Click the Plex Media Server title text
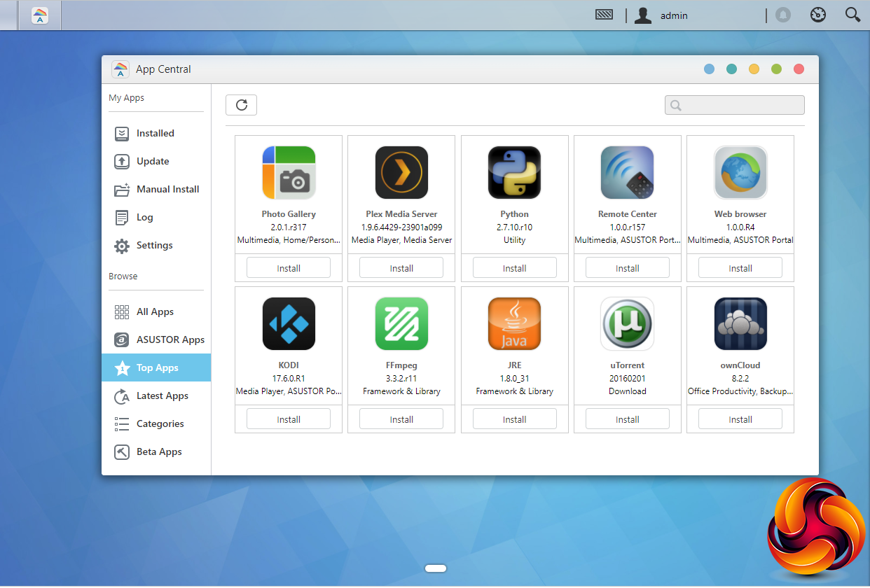 click(401, 214)
